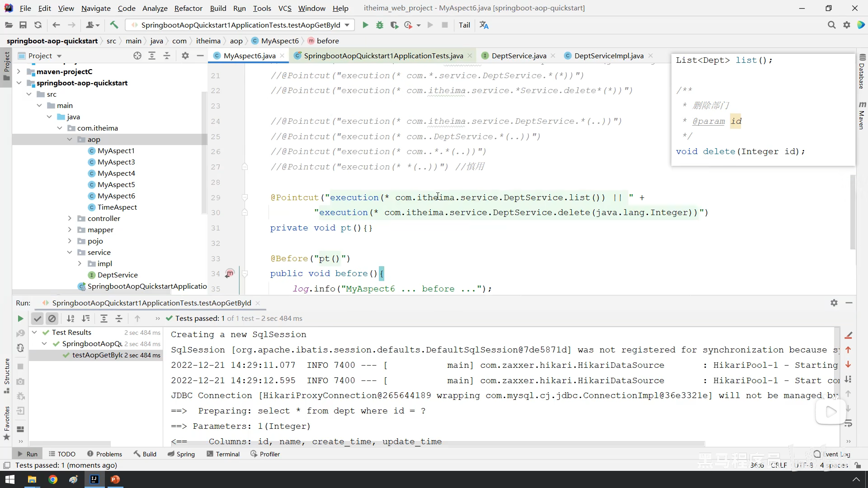Click the Project panel vertical scrollbar
Image resolution: width=868 pixels, height=488 pixels.
(204, 154)
